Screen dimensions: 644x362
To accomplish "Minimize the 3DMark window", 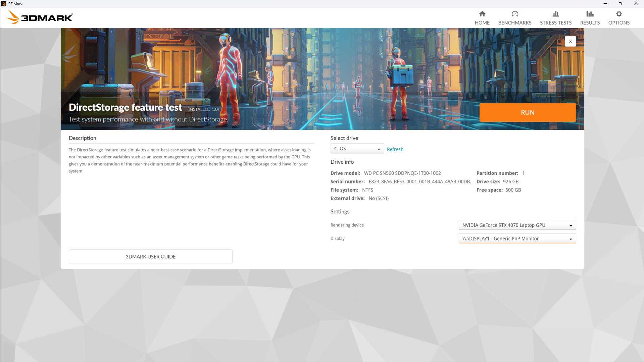I will [605, 4].
